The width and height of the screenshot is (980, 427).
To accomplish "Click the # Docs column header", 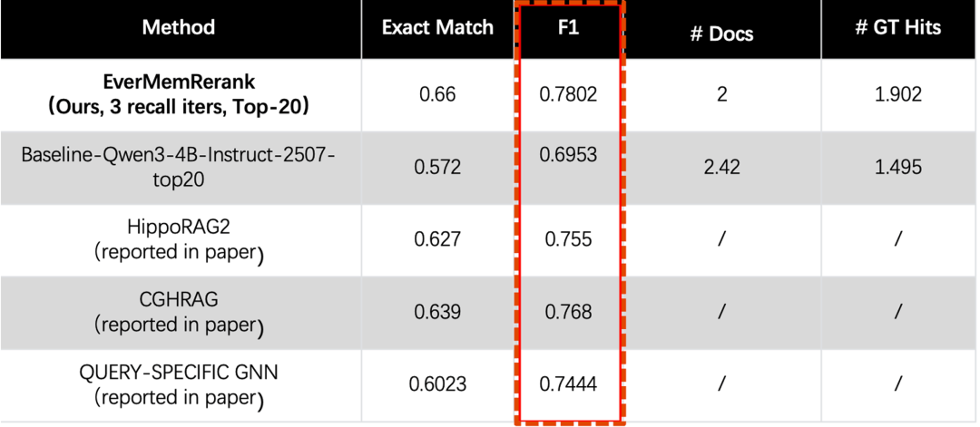I will (x=721, y=34).
